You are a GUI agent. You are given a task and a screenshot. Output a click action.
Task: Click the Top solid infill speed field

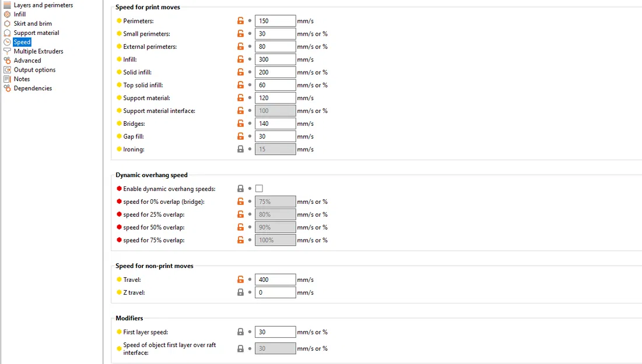point(275,85)
